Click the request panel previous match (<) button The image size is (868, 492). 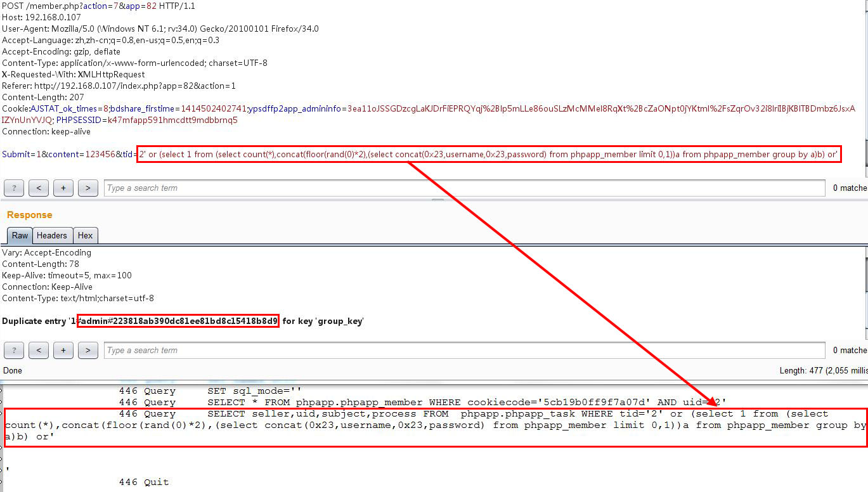[39, 188]
